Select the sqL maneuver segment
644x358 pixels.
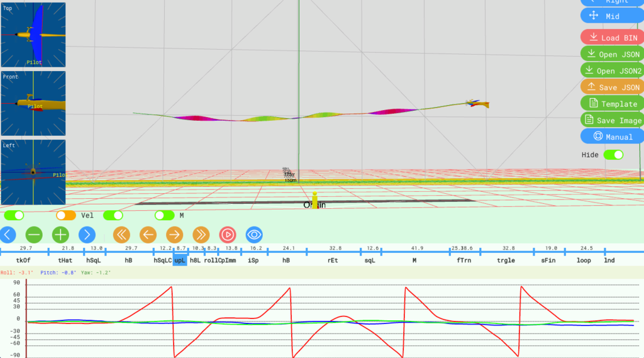(x=370, y=260)
